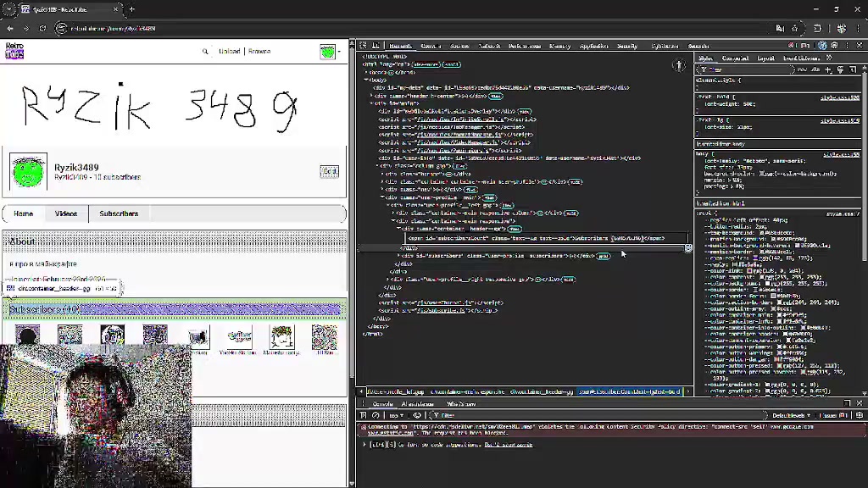Image resolution: width=868 pixels, height=488 pixels.
Task: Open a new browser tab with plus button
Action: tap(131, 9)
